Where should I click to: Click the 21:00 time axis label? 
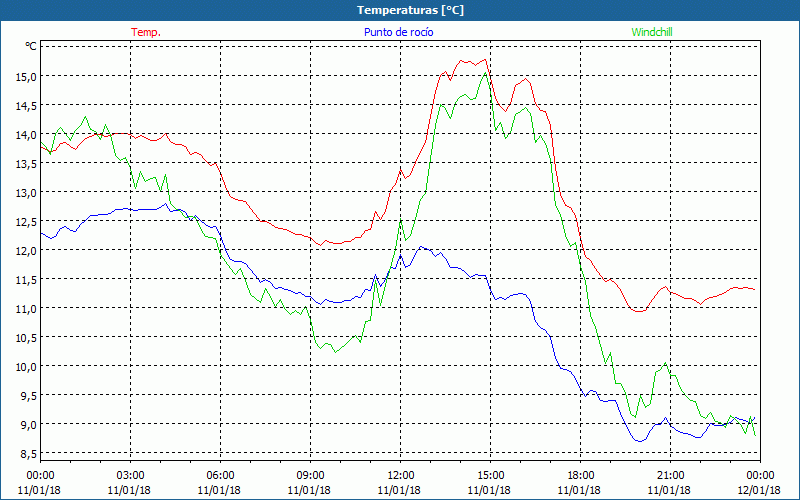point(670,476)
